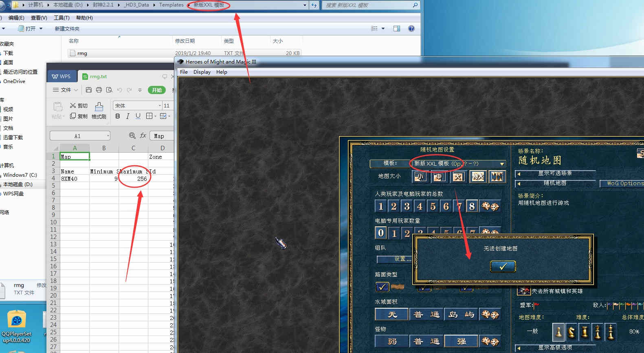The image size is (644, 353).
Task: Randomize total player count with dice
Action: pyautogui.click(x=490, y=206)
